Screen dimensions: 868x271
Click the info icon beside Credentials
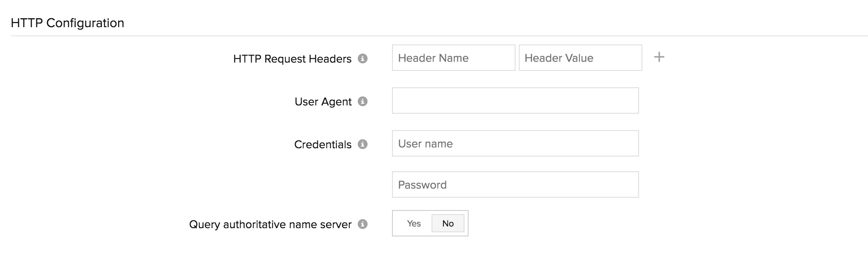click(x=362, y=144)
